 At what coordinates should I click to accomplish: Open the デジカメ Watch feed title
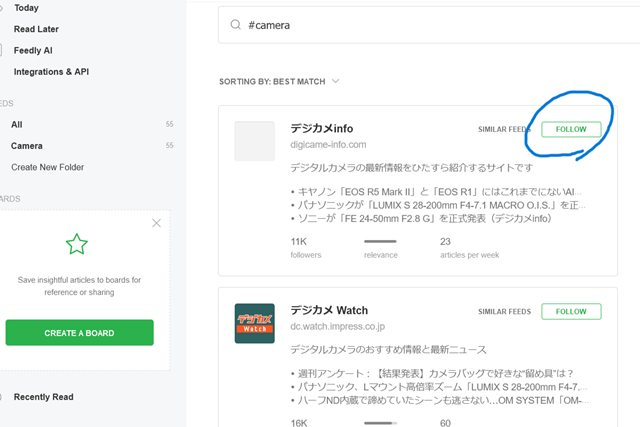[x=329, y=310]
